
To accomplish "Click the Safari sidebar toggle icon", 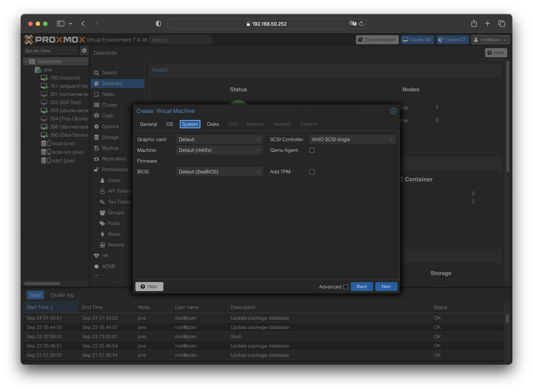I will point(61,24).
